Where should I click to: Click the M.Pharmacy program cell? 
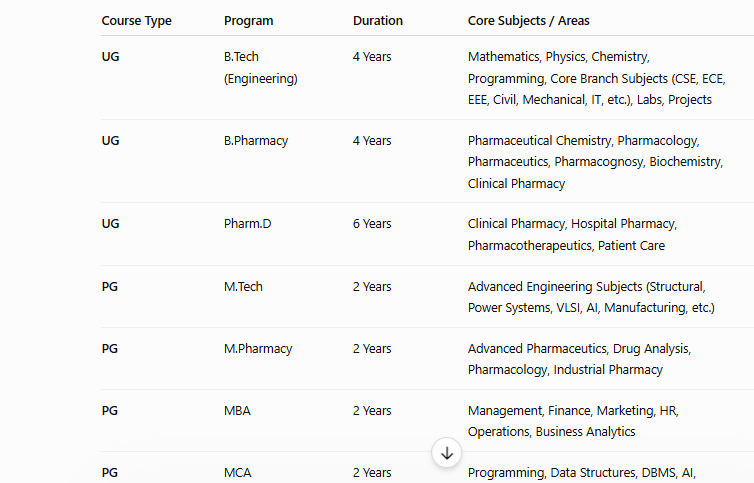pyautogui.click(x=258, y=349)
